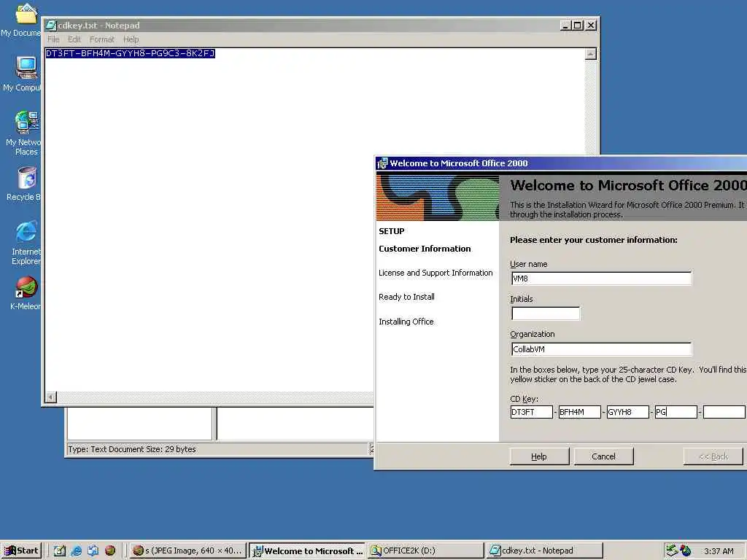Click the Office 2000 setup title bar icon
The height and width of the screenshot is (560, 747).
point(382,163)
